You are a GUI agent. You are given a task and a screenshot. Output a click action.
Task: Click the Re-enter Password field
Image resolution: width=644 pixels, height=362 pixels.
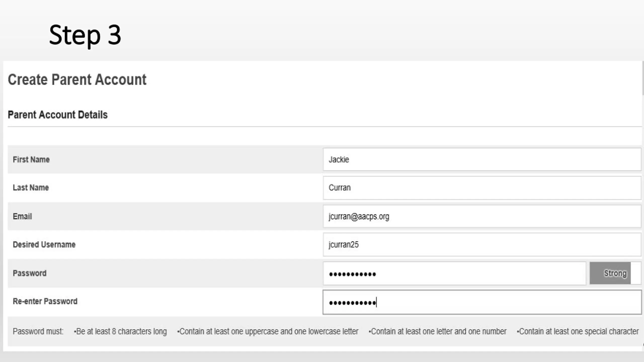point(482,302)
